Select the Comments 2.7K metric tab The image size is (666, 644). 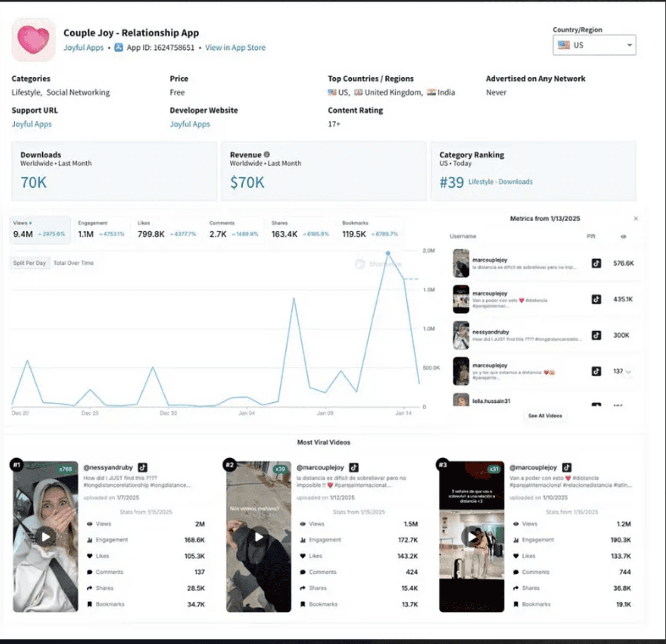(x=233, y=230)
